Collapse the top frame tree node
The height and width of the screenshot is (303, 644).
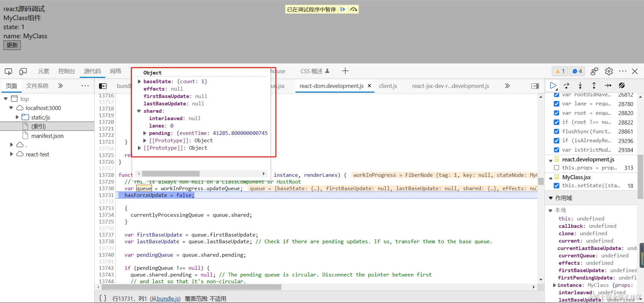[x=6, y=99]
